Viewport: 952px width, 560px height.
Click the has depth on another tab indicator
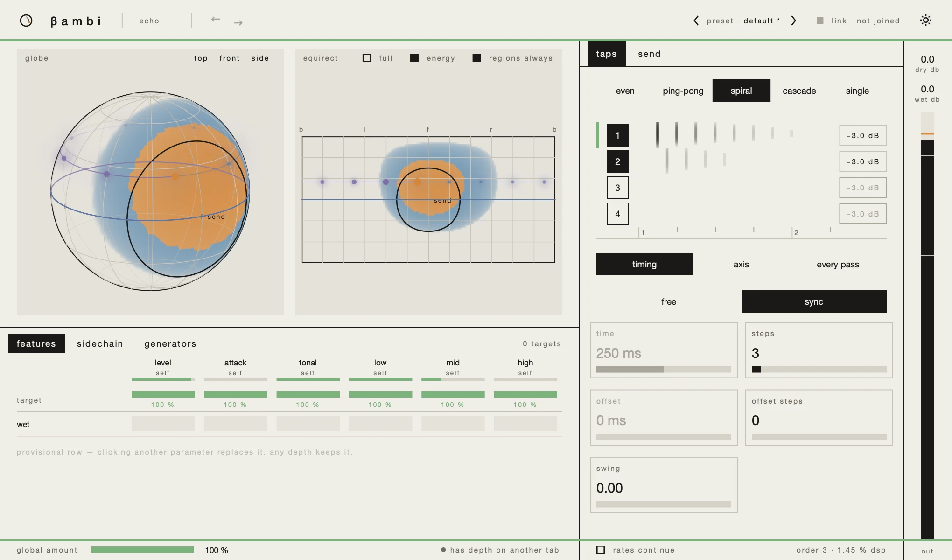pos(500,550)
